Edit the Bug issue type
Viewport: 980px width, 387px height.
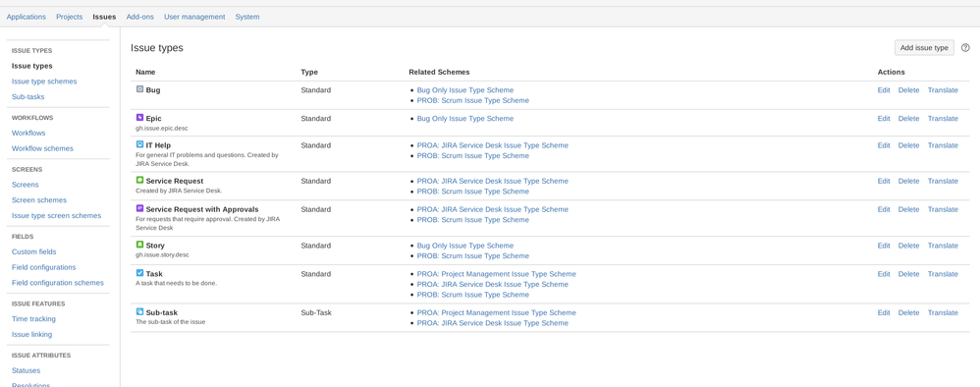click(883, 90)
